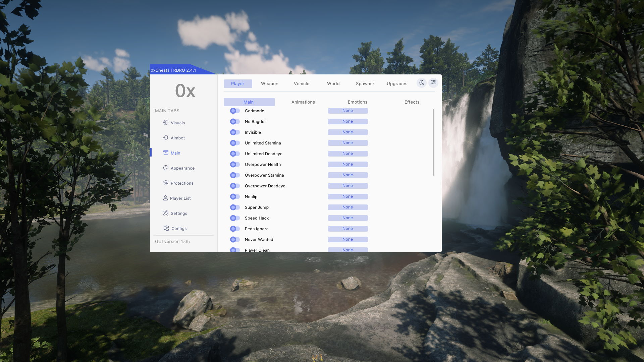Expand the Speed Hack keybind dropdown
This screenshot has width=644, height=362.
(x=347, y=218)
